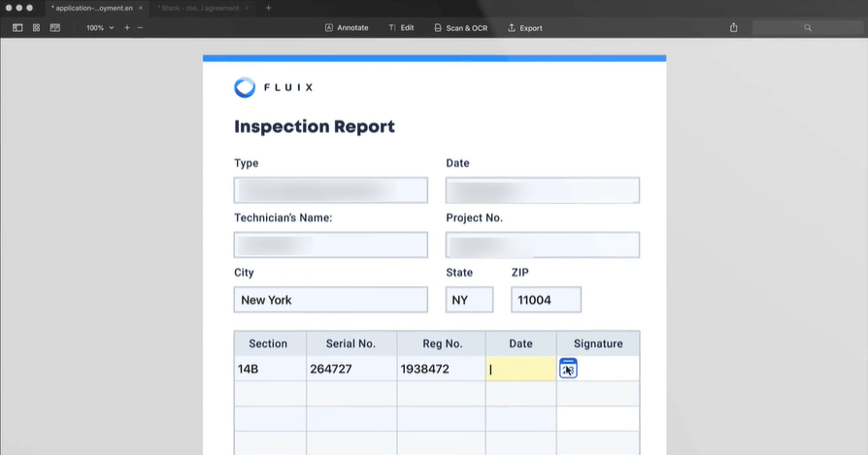Viewport: 868px width, 455px height.
Task: Click the Section column header
Action: pyautogui.click(x=270, y=343)
